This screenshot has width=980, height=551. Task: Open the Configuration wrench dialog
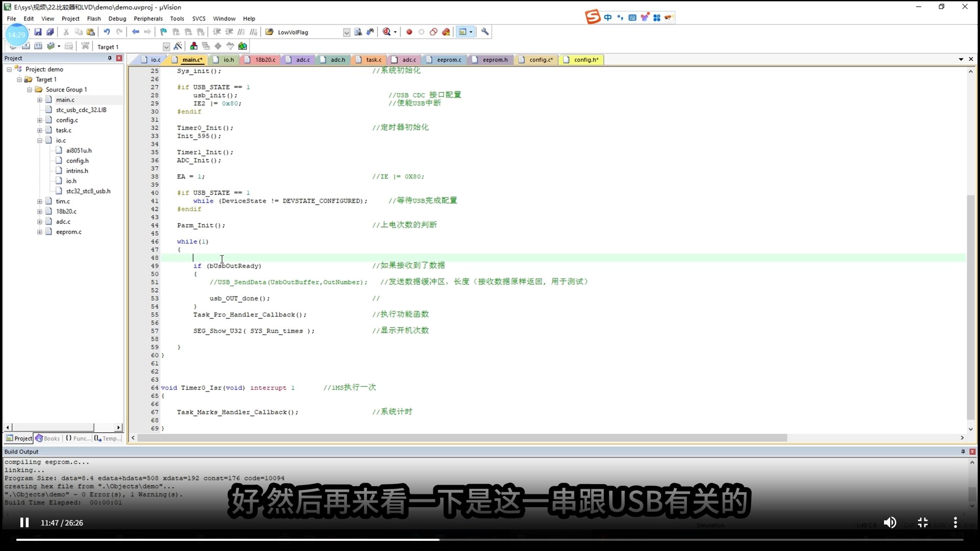pyautogui.click(x=484, y=32)
